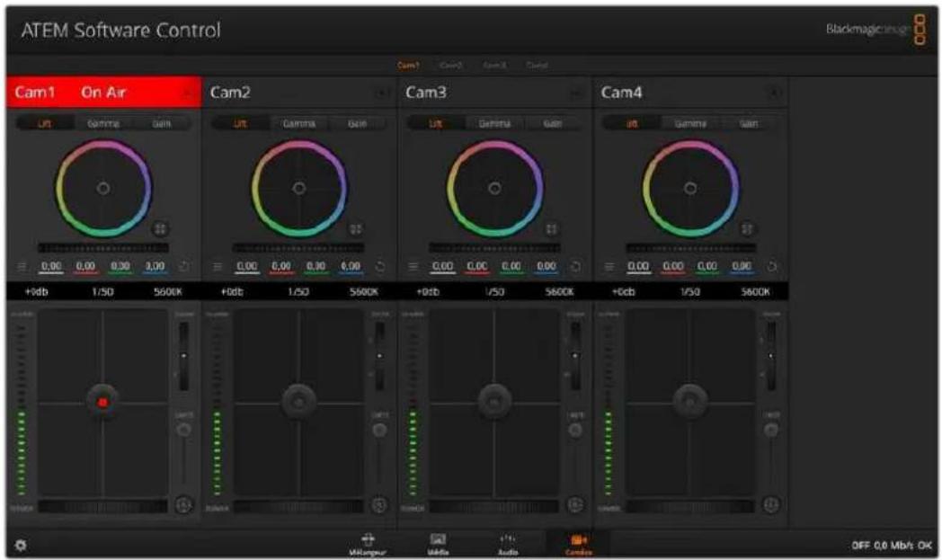This screenshot has width=942, height=560.
Task: Select Gain for Cam2 color wheel
Action: pos(358,123)
